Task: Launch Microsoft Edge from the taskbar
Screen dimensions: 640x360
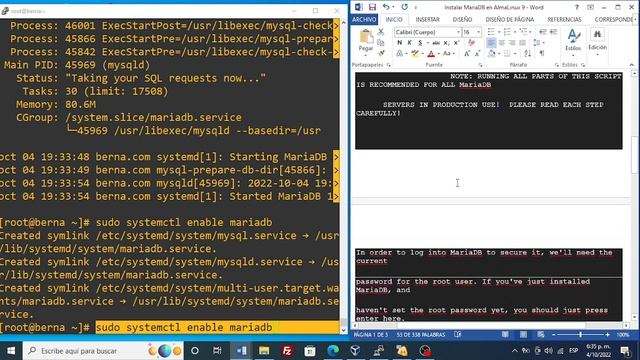Action: point(333,351)
